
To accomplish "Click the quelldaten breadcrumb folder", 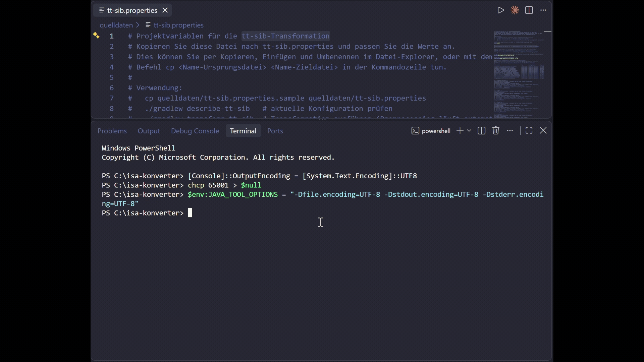I will click(116, 25).
